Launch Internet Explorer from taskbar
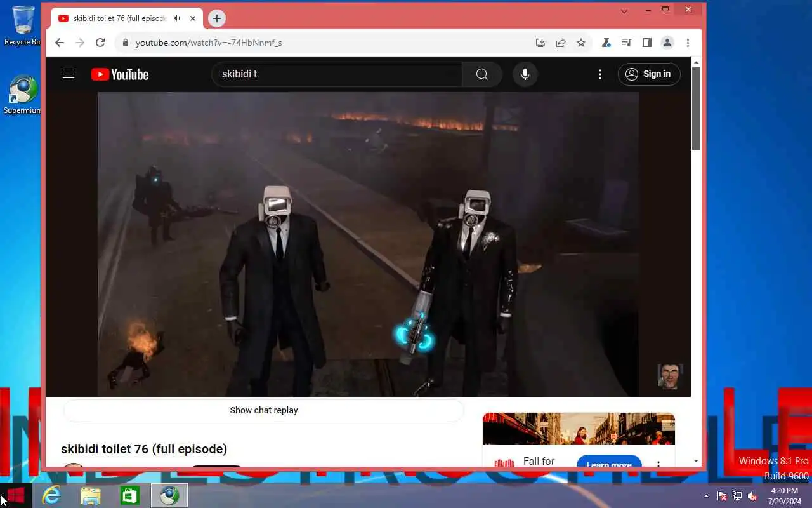 [51, 495]
